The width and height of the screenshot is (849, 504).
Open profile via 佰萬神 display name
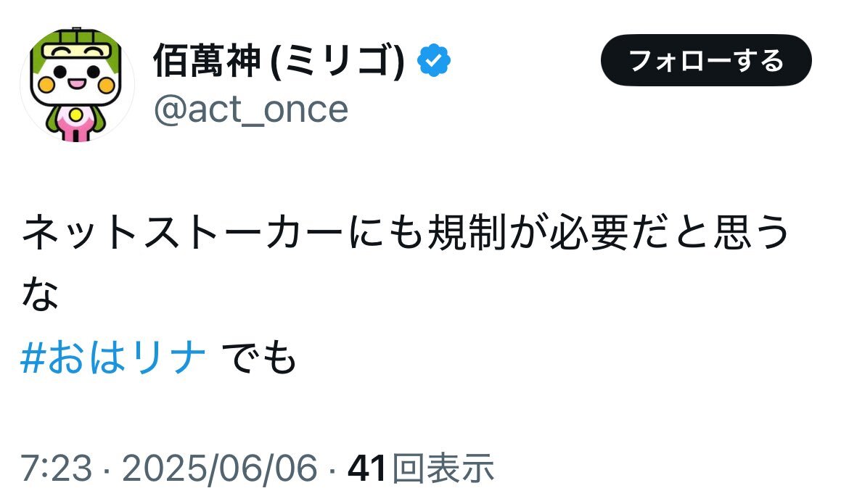pos(208,61)
